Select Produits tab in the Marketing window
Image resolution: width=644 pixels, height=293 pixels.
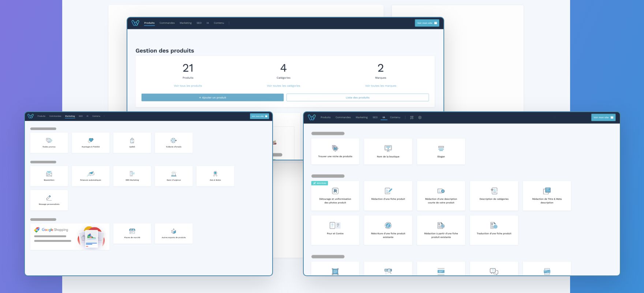[x=41, y=116]
